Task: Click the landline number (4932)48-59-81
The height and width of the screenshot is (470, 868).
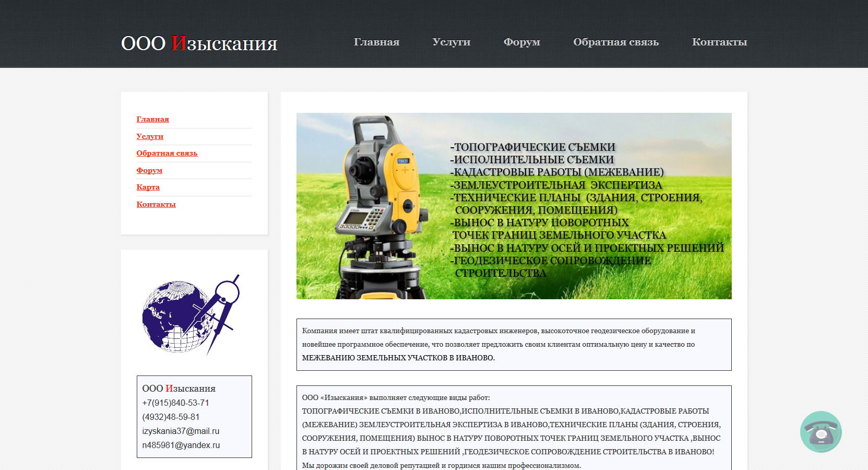Action: (x=171, y=417)
